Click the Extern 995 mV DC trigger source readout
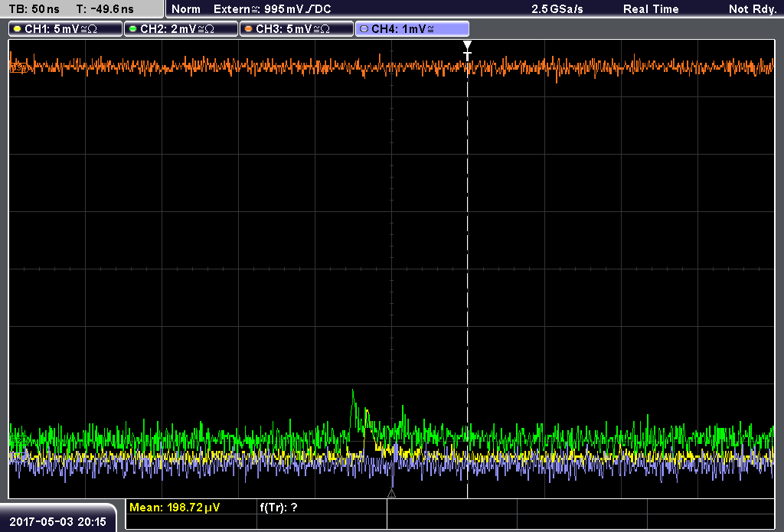 point(272,9)
